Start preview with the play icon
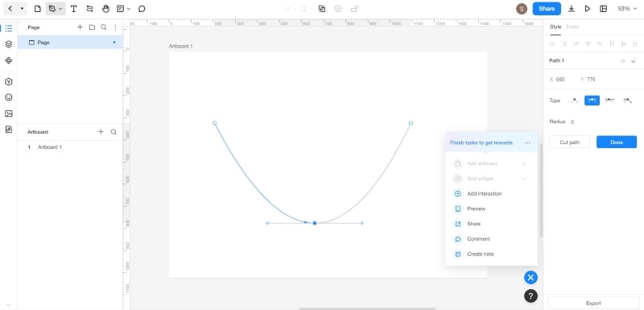This screenshot has height=310, width=644. point(588,9)
